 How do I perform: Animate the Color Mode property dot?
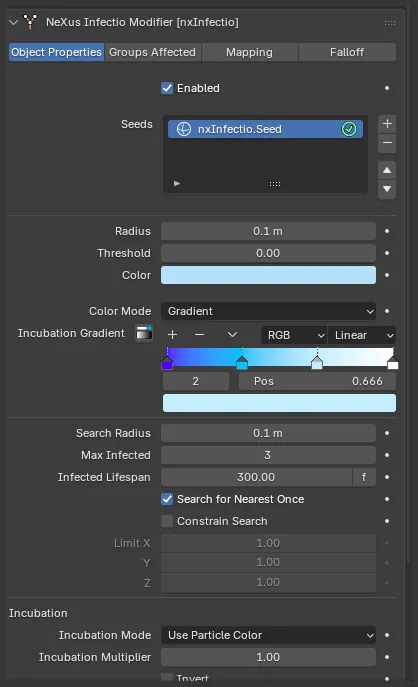387,311
